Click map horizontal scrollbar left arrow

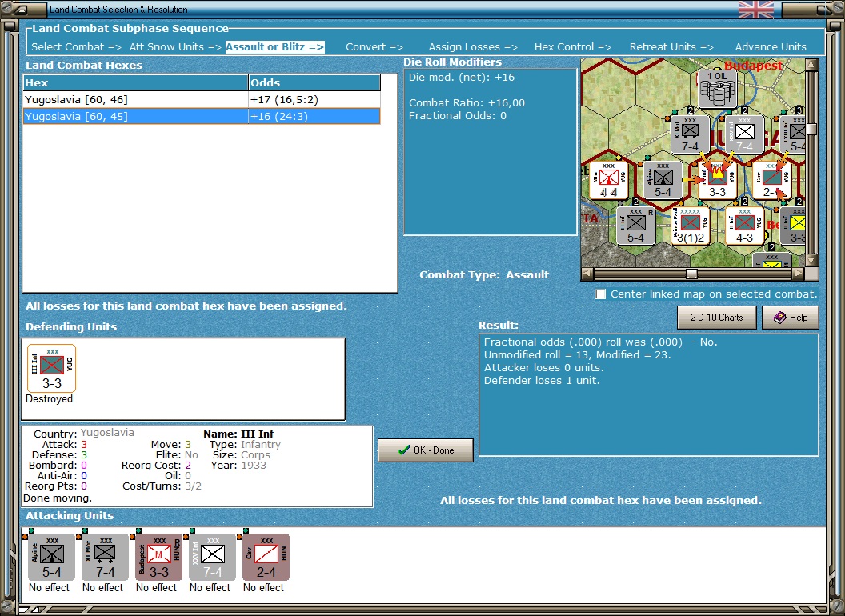point(587,274)
